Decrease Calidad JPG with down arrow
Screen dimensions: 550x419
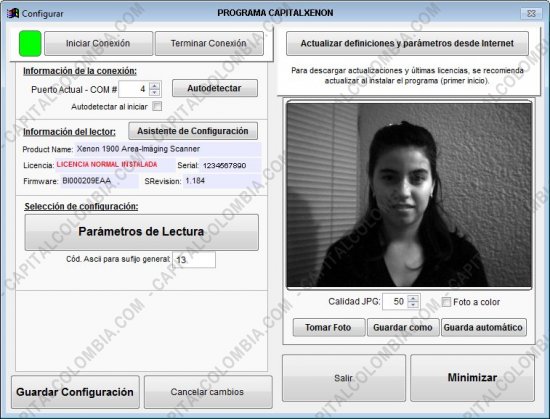pyautogui.click(x=413, y=306)
